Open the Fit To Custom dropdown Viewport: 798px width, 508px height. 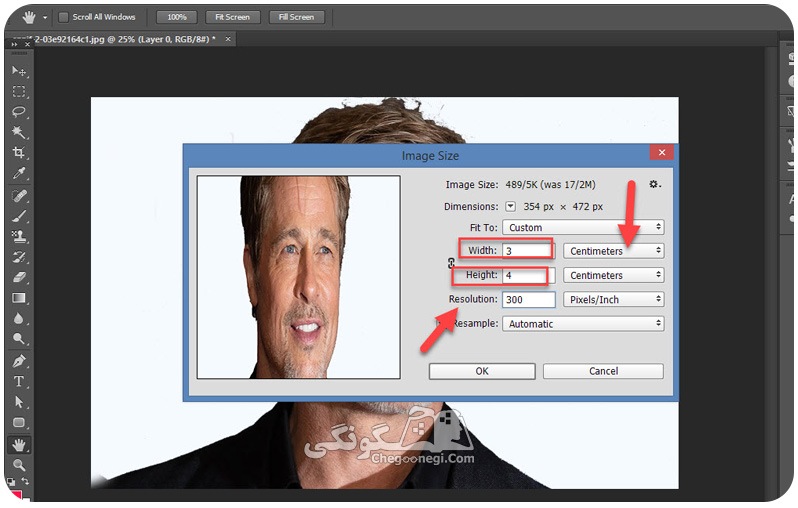pos(583,228)
